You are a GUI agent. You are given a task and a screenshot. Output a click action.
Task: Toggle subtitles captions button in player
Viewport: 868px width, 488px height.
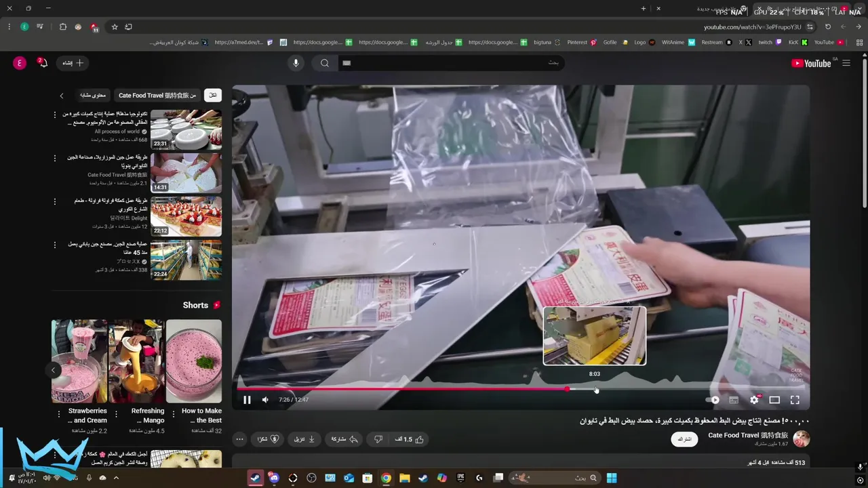pos(734,400)
